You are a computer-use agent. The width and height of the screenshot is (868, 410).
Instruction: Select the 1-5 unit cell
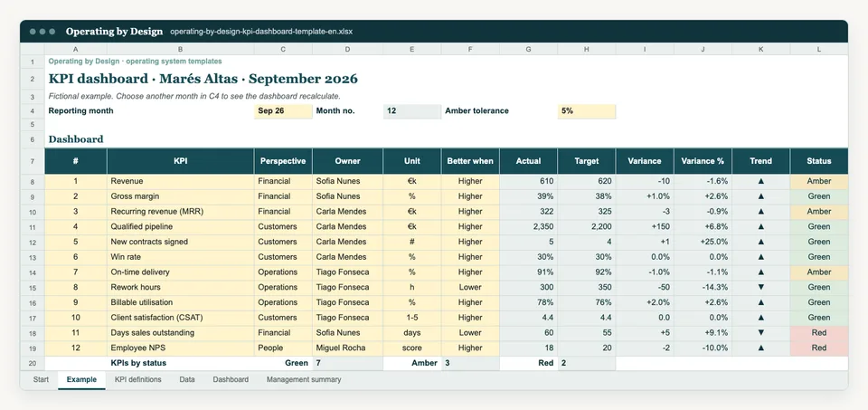(x=412, y=318)
